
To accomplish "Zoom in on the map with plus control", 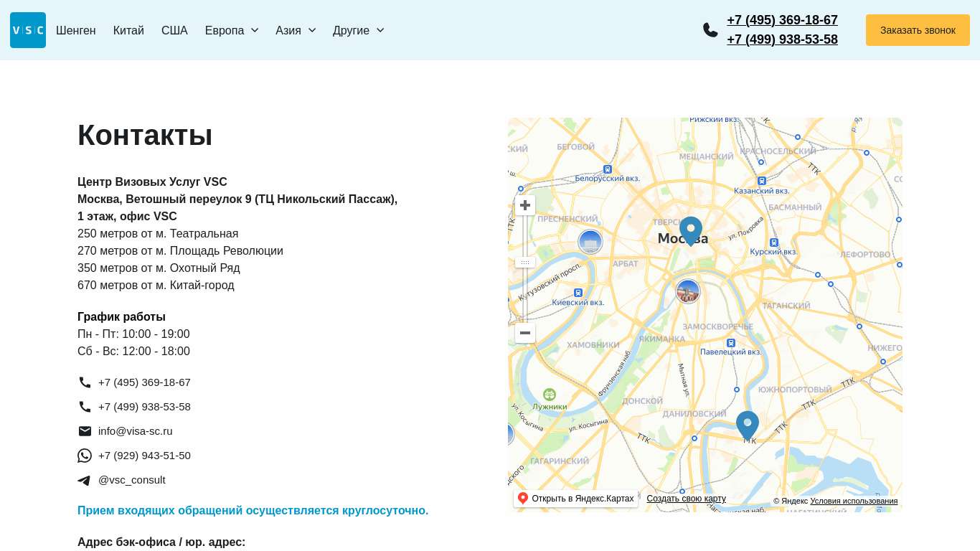I will pyautogui.click(x=524, y=205).
